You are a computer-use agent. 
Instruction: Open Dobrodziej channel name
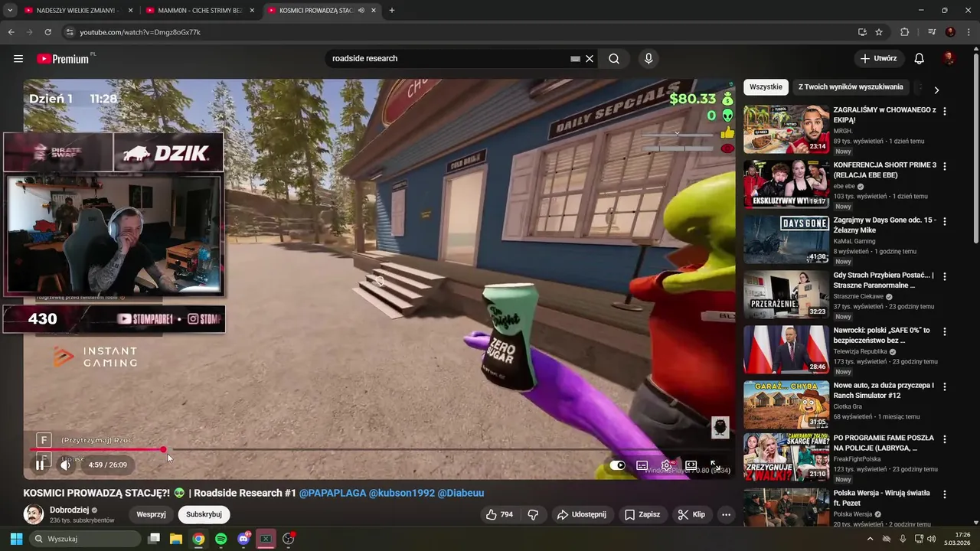point(70,510)
